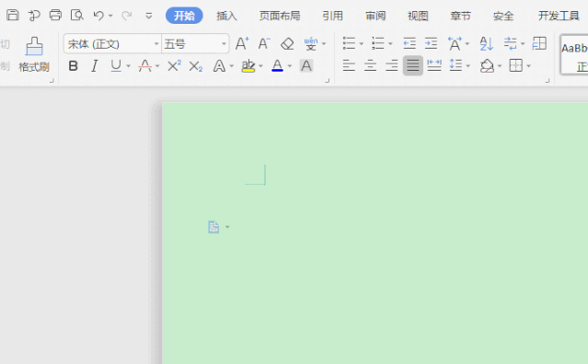This screenshot has height=364, width=588.
Task: Align text left
Action: coord(349,66)
